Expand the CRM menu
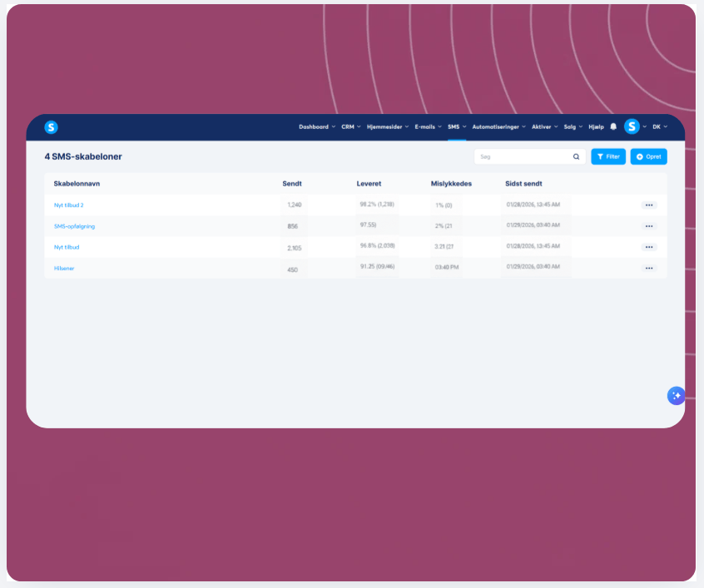 (x=350, y=127)
